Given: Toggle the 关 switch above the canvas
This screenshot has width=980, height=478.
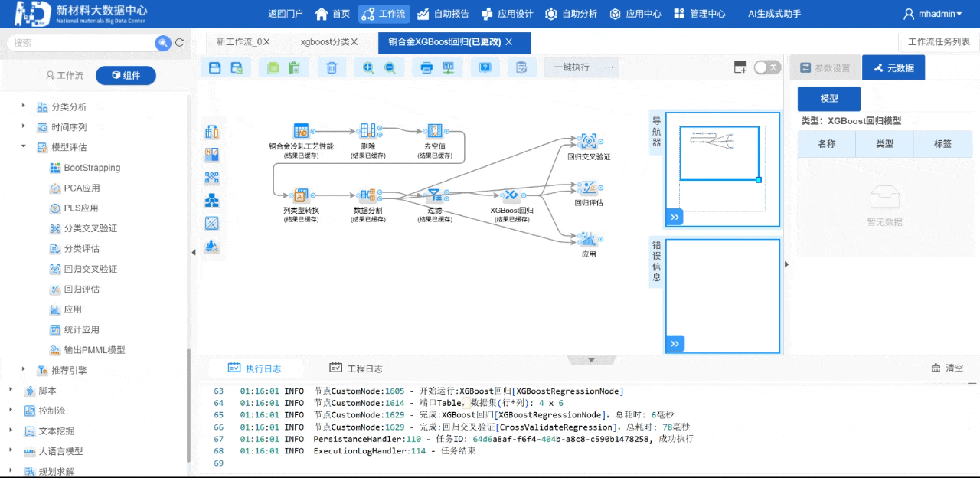Looking at the screenshot, I should click(x=766, y=67).
